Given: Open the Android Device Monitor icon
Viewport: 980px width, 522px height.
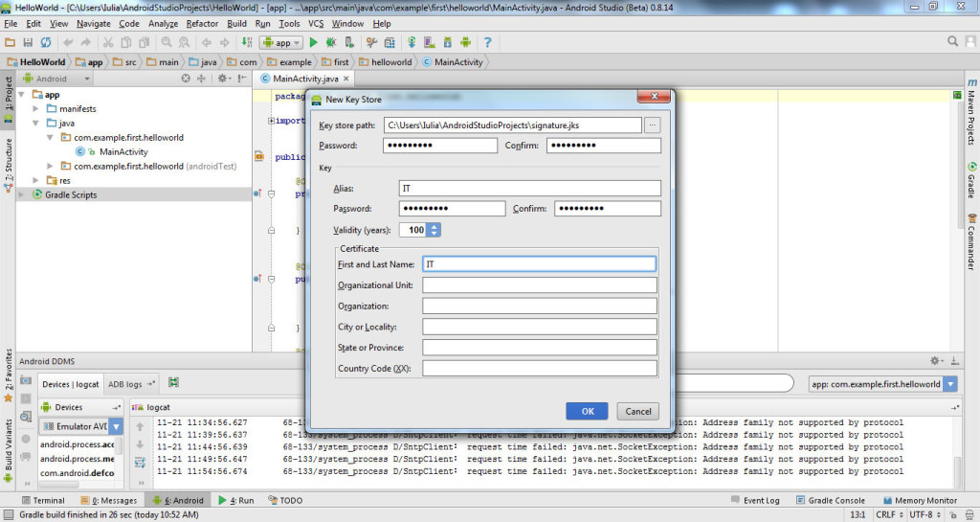Looking at the screenshot, I should point(466,42).
